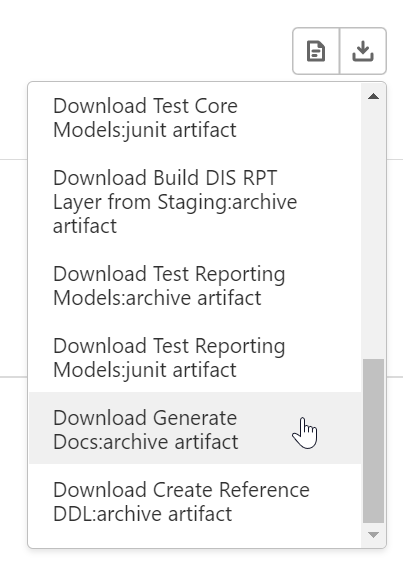Select Download Create Reference DDL:archive artifact
This screenshot has width=403, height=561.
click(x=195, y=502)
